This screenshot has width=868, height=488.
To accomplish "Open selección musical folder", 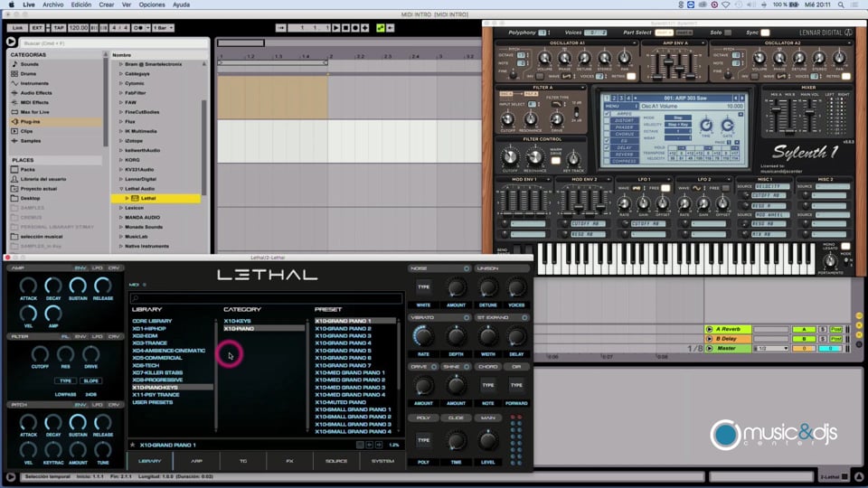I will [x=42, y=236].
